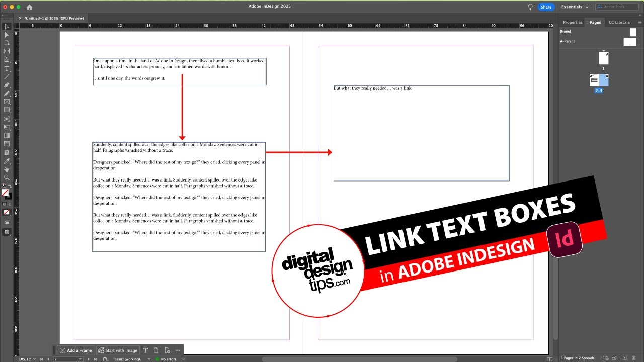Select the Line tool
Image resolution: width=644 pixels, height=362 pixels.
[x=7, y=77]
